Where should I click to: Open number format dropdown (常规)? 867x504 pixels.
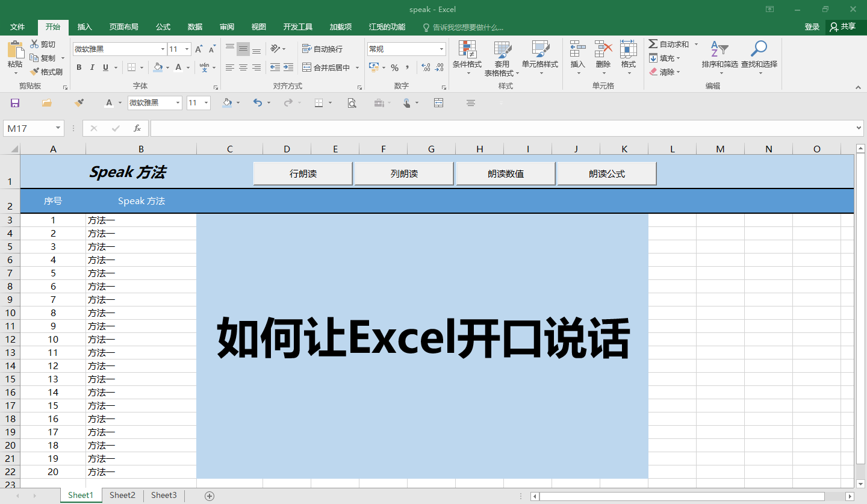442,49
